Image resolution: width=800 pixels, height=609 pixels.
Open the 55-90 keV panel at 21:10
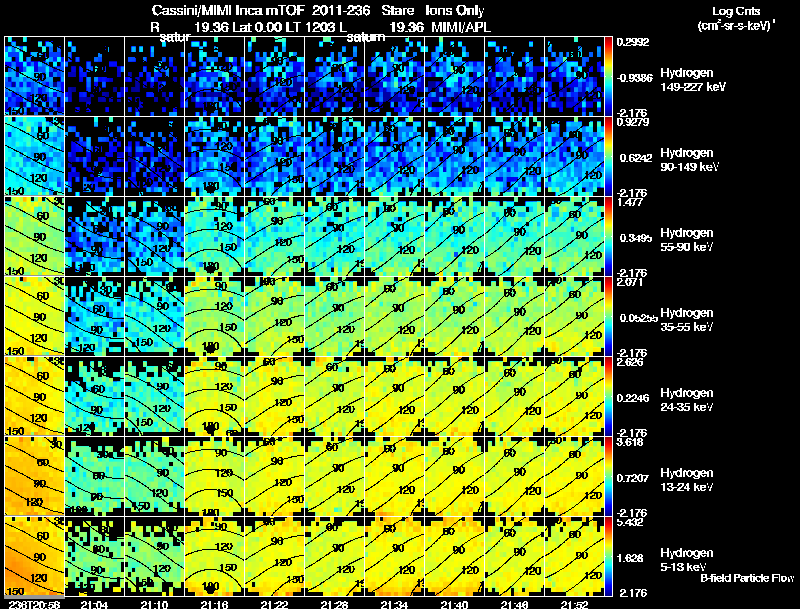click(155, 237)
